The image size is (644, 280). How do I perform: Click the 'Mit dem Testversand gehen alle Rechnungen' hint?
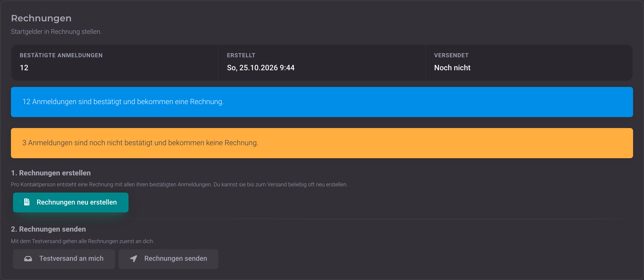82,241
